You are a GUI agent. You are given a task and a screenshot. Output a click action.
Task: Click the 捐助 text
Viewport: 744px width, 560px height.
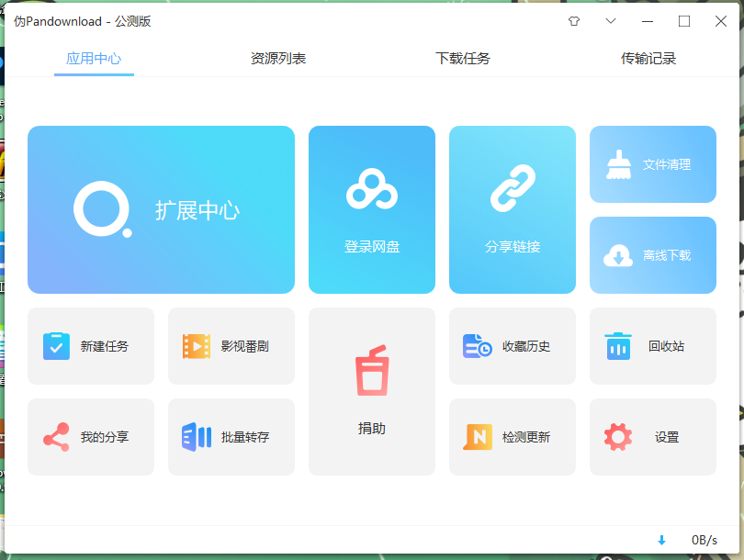(372, 428)
